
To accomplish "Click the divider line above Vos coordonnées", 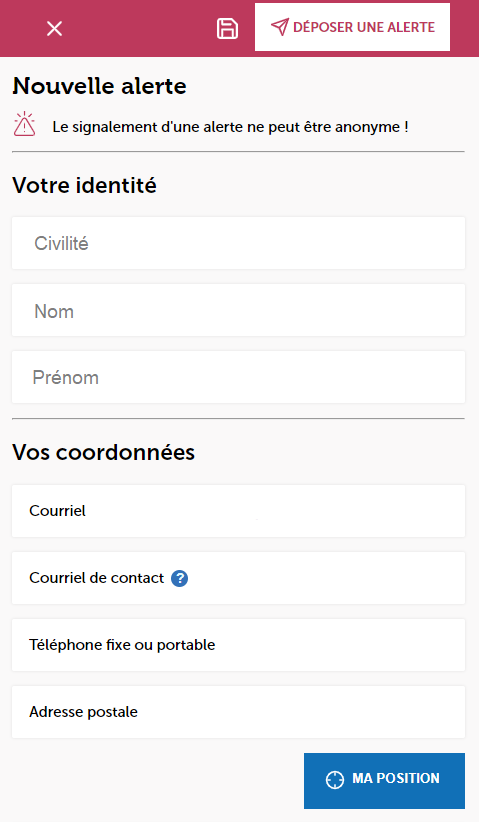I will [x=238, y=418].
